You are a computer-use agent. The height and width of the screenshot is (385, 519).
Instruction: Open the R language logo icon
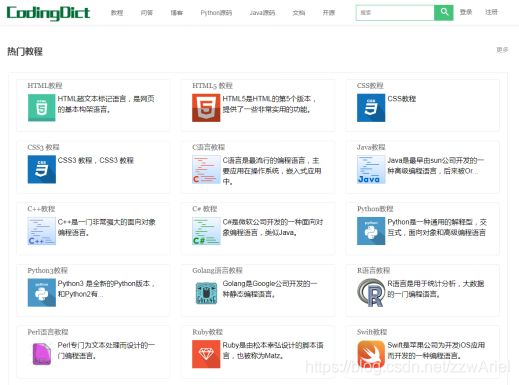pos(371,293)
